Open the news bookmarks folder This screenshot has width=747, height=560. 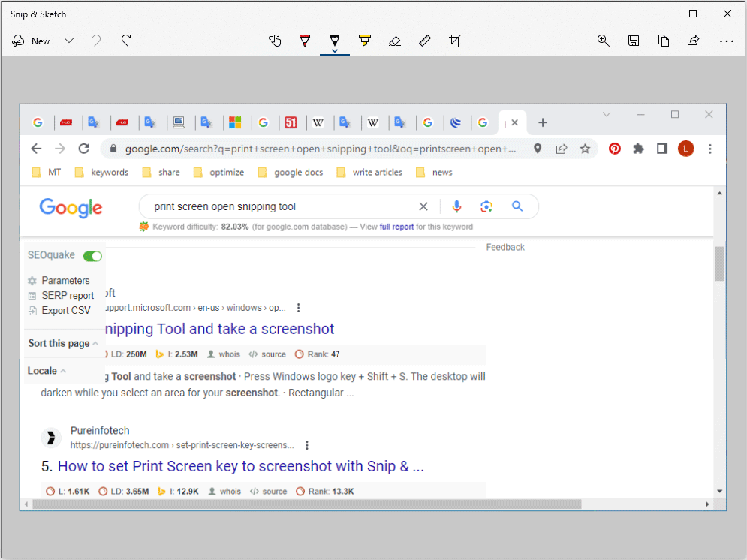point(434,173)
